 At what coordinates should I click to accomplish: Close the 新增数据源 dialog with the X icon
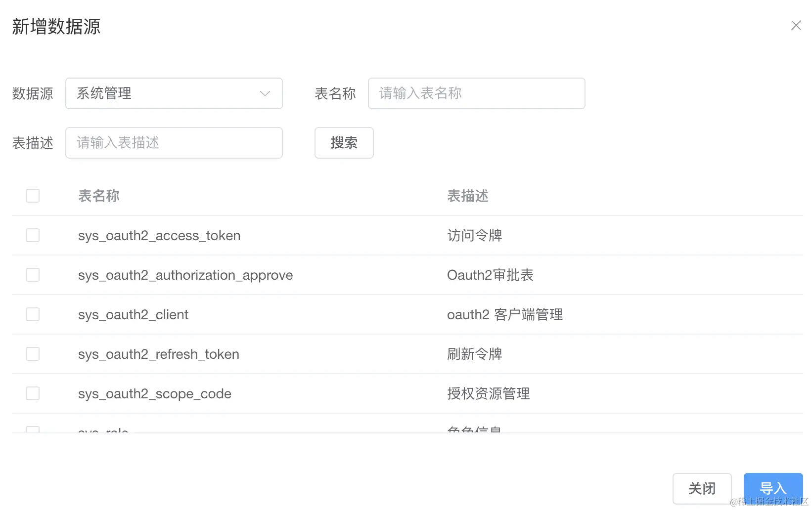[x=796, y=25]
